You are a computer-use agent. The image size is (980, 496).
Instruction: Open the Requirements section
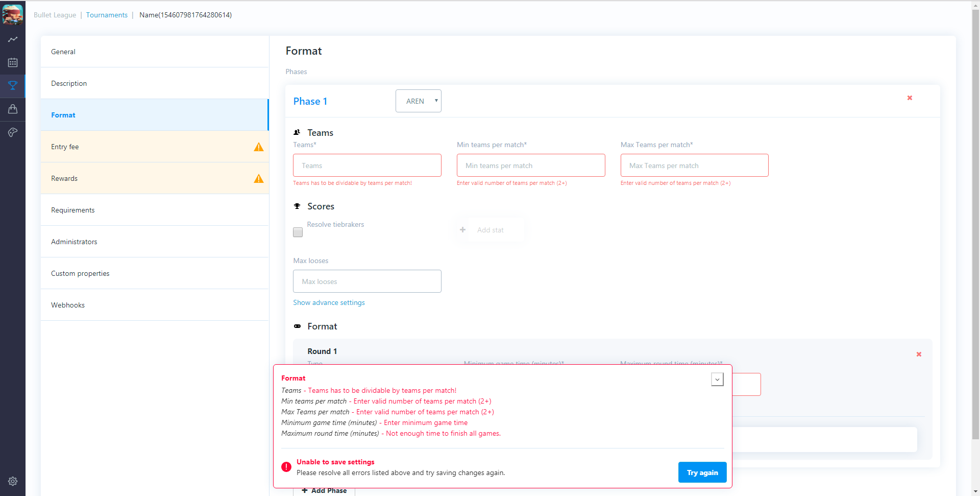tap(155, 210)
